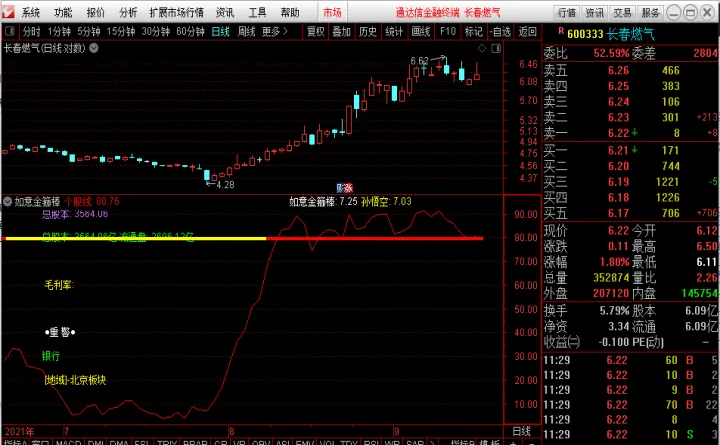The image size is (720, 445).
Task: Open the 自选 watchlist dropdown
Action: (498, 31)
